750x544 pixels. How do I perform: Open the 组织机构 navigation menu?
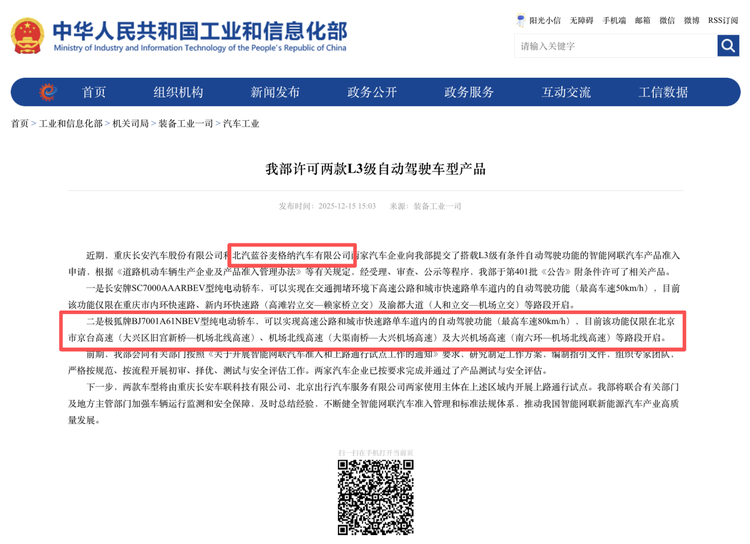point(178,92)
